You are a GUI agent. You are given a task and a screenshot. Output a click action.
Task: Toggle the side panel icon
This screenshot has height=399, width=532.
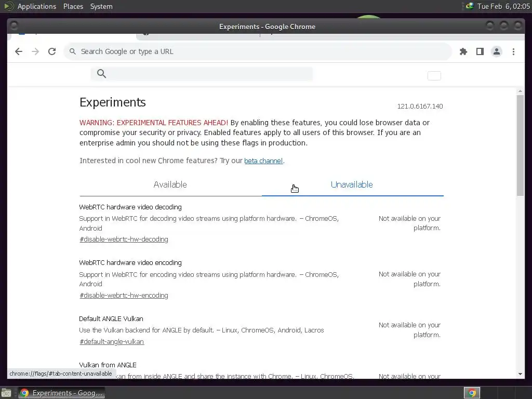tap(480, 51)
